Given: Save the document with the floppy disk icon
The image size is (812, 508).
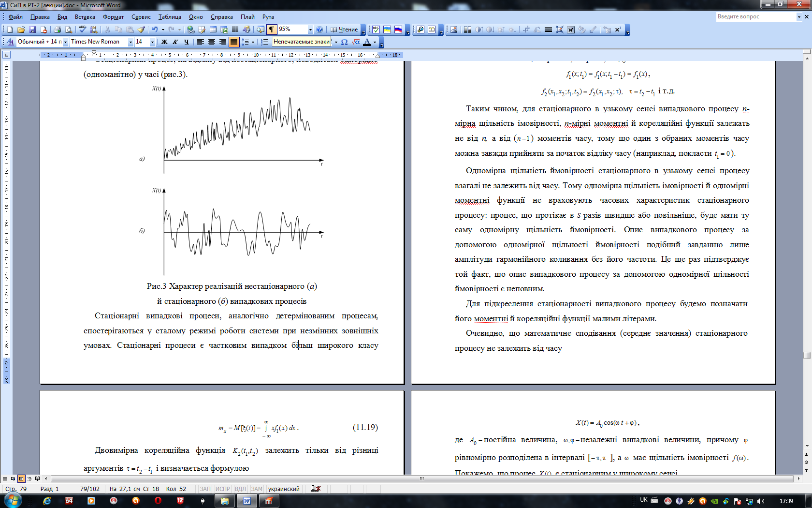Looking at the screenshot, I should pyautogui.click(x=32, y=30).
